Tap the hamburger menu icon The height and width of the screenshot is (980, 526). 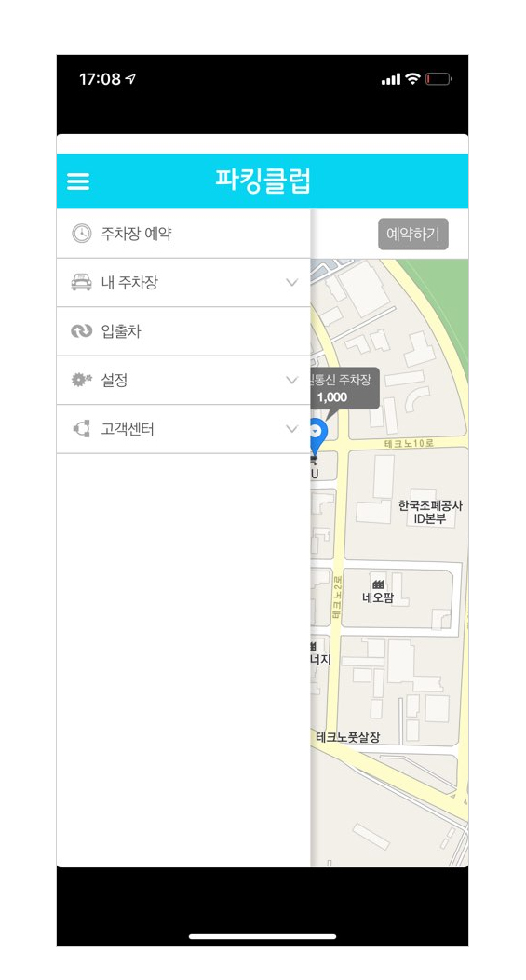pyautogui.click(x=78, y=181)
